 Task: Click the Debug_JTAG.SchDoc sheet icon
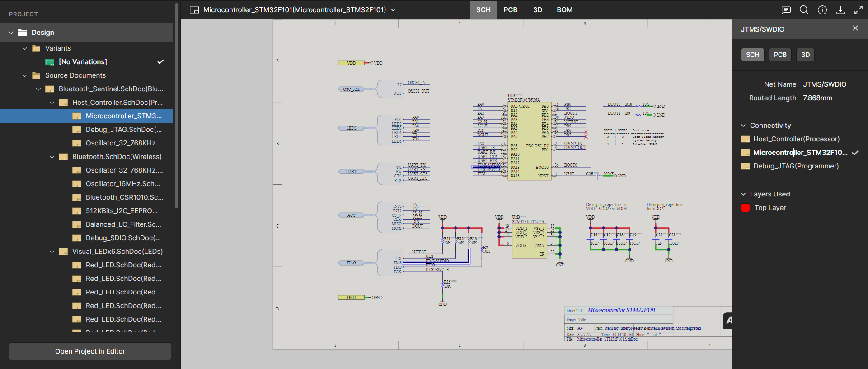[x=77, y=130]
